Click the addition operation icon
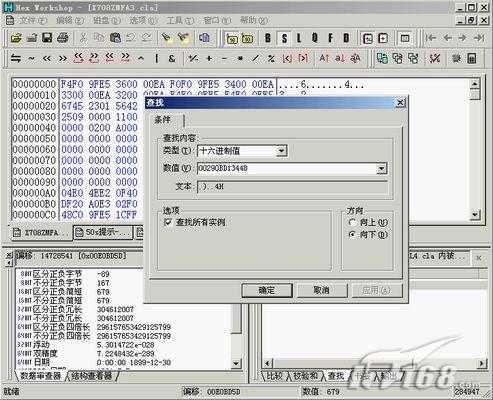 click(209, 59)
